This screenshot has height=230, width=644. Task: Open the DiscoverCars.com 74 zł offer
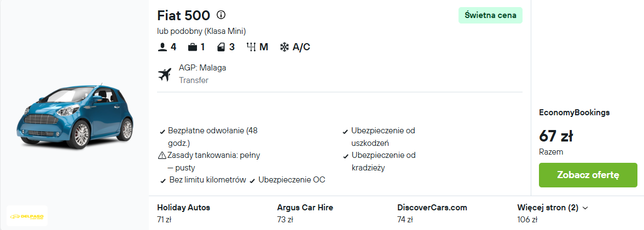pos(432,213)
